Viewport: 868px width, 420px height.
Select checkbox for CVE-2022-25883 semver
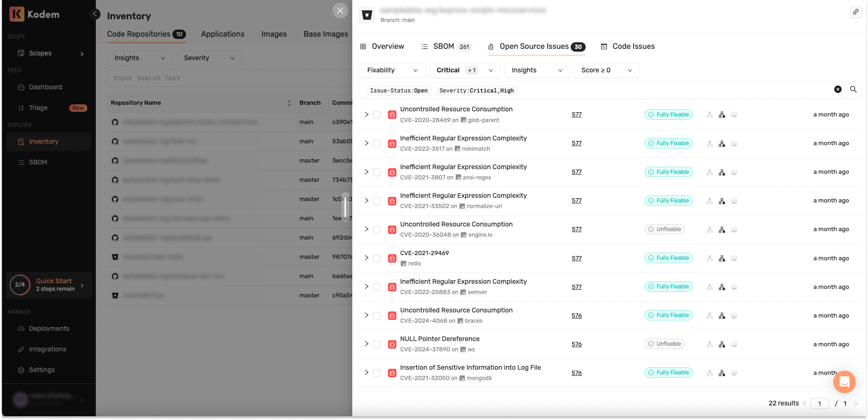tap(377, 287)
